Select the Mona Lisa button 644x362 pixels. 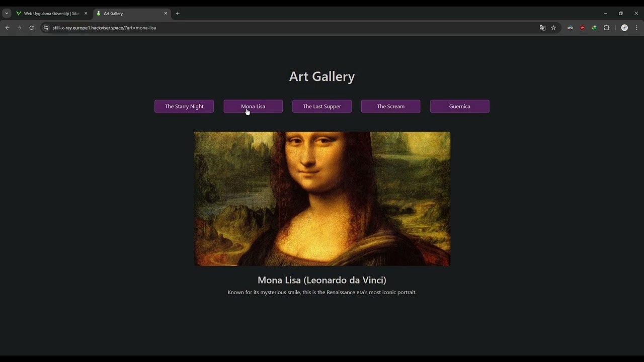[x=253, y=106]
